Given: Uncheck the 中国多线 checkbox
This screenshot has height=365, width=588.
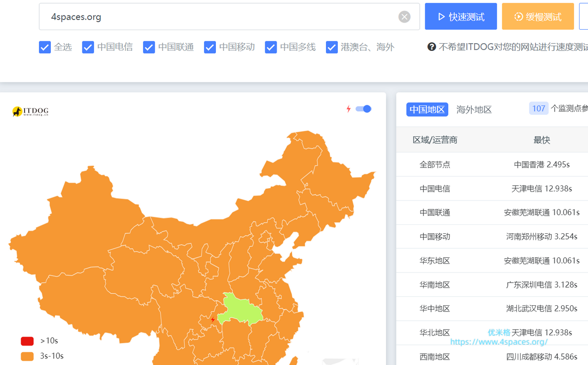Looking at the screenshot, I should click(271, 47).
